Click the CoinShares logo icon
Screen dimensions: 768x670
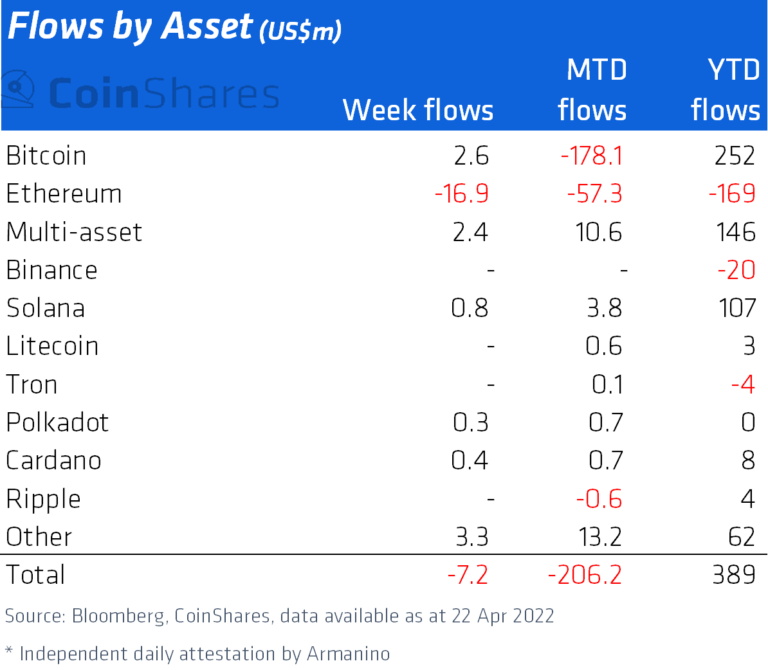coord(20,92)
